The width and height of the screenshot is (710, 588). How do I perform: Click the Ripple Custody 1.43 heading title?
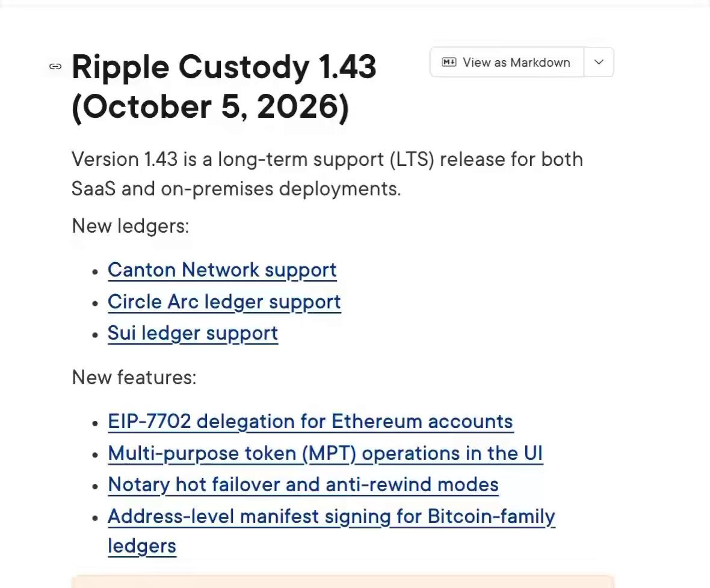pyautogui.click(x=224, y=67)
